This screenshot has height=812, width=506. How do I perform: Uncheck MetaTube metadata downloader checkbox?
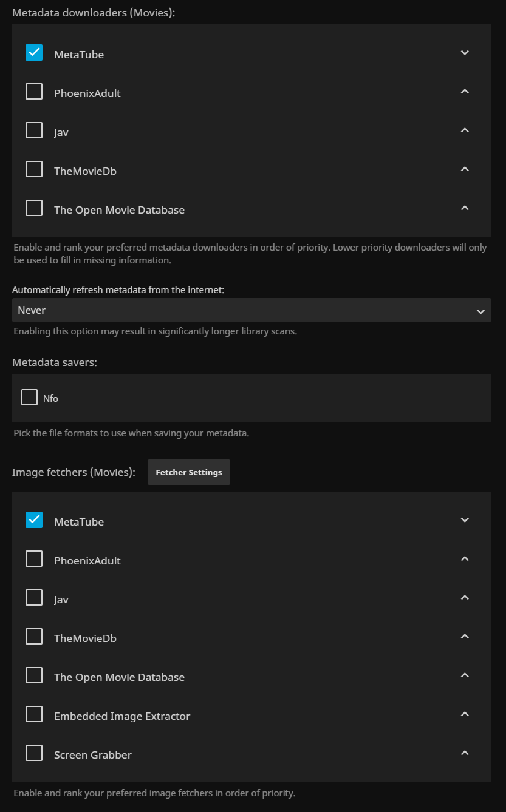[x=34, y=53]
